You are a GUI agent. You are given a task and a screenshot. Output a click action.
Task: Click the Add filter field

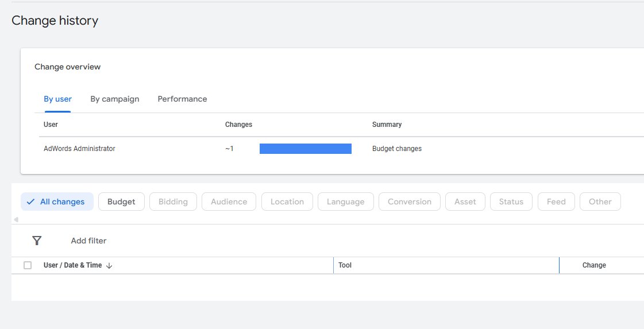[88, 241]
